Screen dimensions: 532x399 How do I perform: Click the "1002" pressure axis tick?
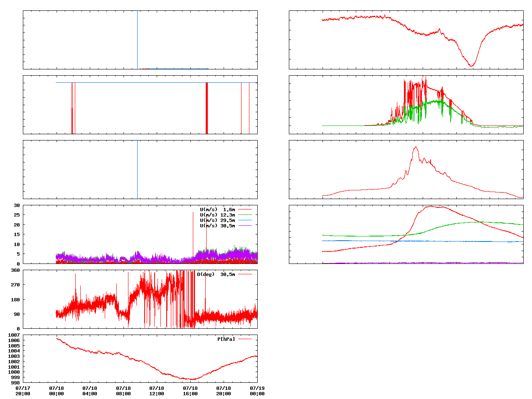pos(14,362)
